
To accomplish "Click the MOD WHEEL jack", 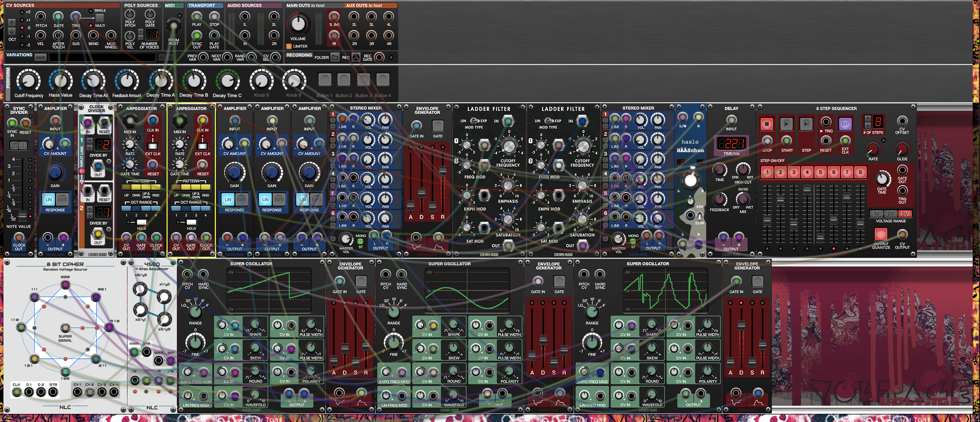I will pos(111,35).
